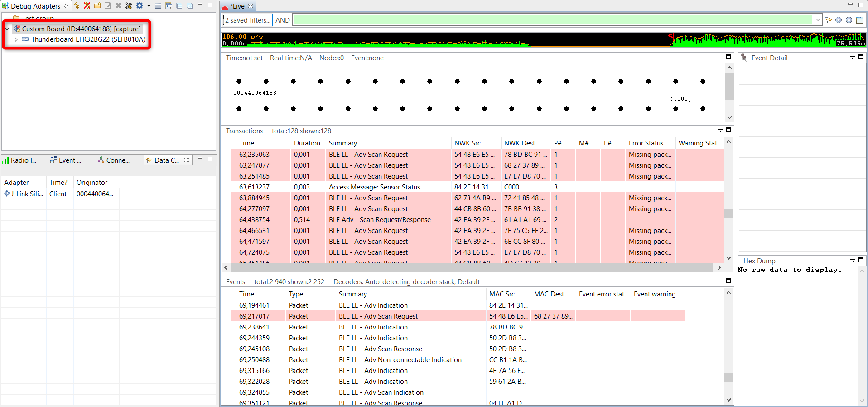Collapse all adapters with minus icon
The width and height of the screenshot is (868, 407).
(x=179, y=5)
